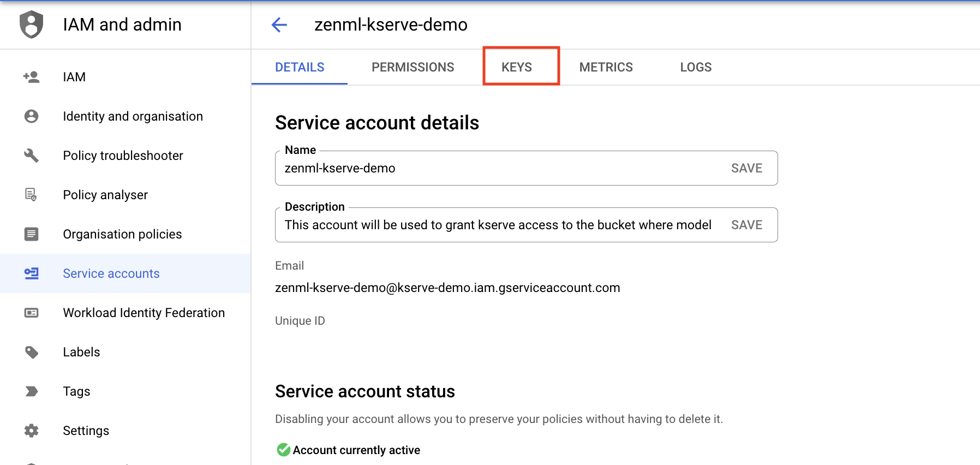Save the Description field
The width and height of the screenshot is (980, 465).
coord(746,225)
